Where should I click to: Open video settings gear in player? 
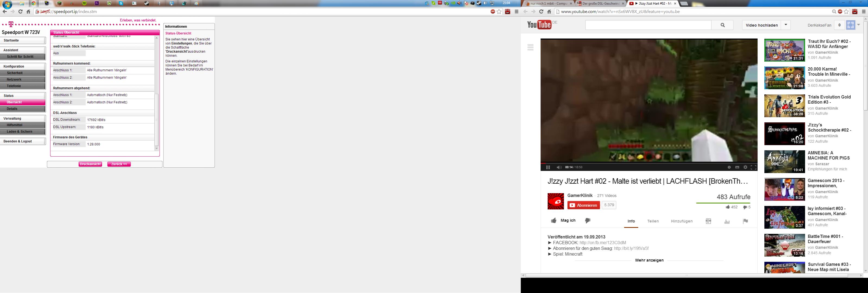click(745, 167)
